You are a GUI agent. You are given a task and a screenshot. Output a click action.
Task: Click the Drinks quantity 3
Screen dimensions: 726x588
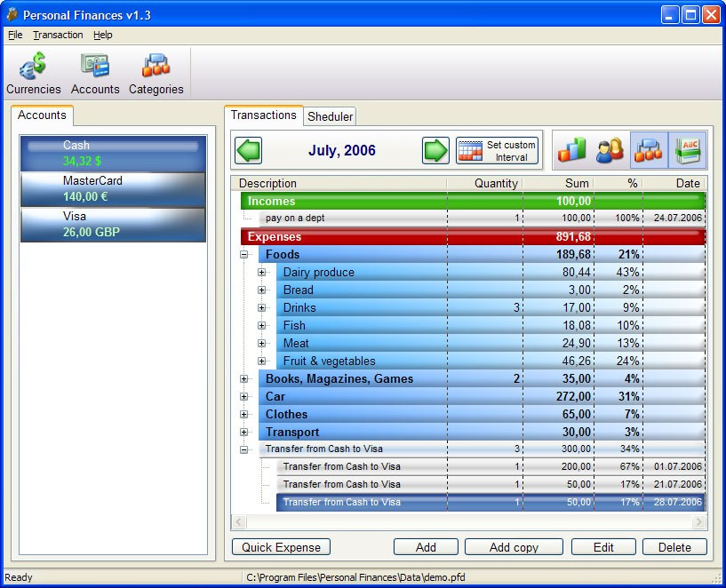coord(516,307)
